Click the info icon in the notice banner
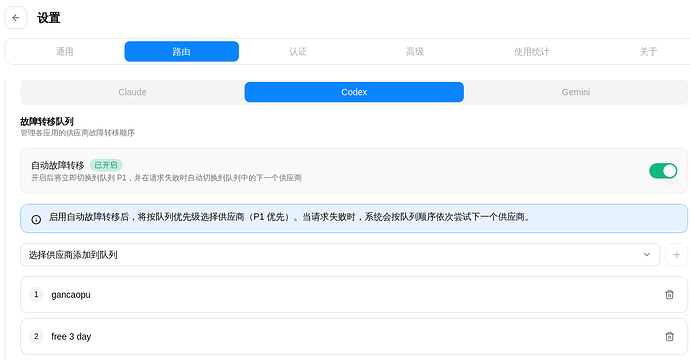Screen dimensions: 690x360 point(36,219)
